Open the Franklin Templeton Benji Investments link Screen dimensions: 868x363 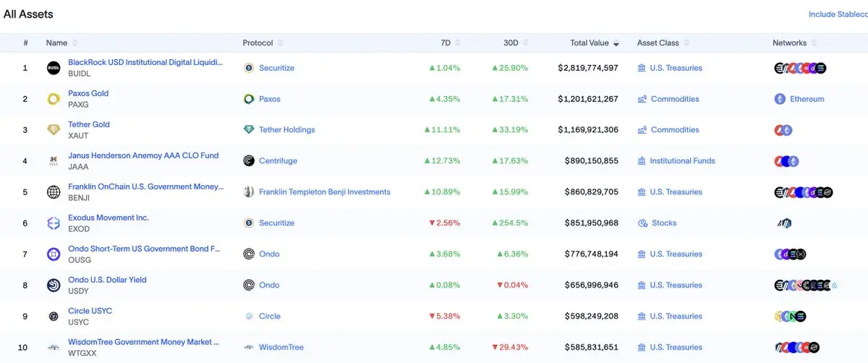[x=324, y=192]
